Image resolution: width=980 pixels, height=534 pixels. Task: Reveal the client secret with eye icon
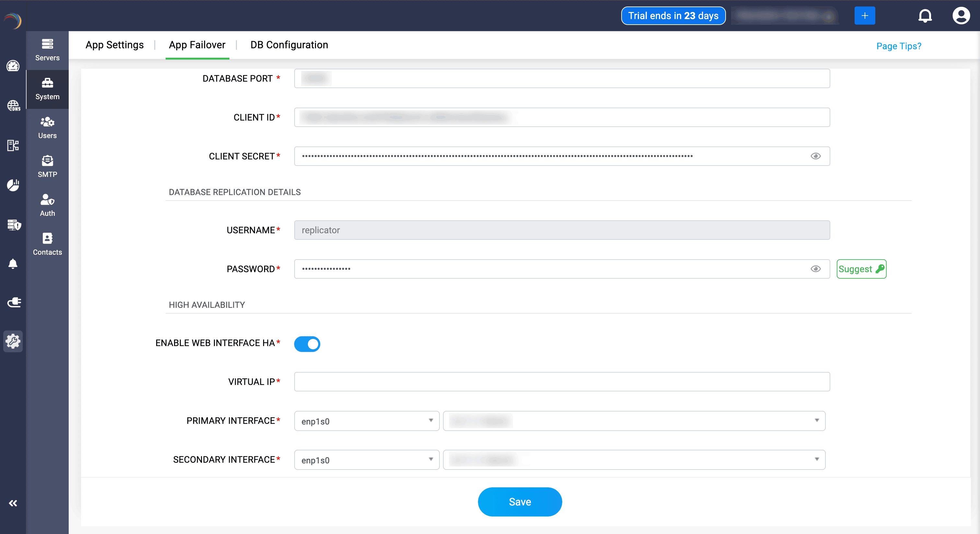pos(815,156)
